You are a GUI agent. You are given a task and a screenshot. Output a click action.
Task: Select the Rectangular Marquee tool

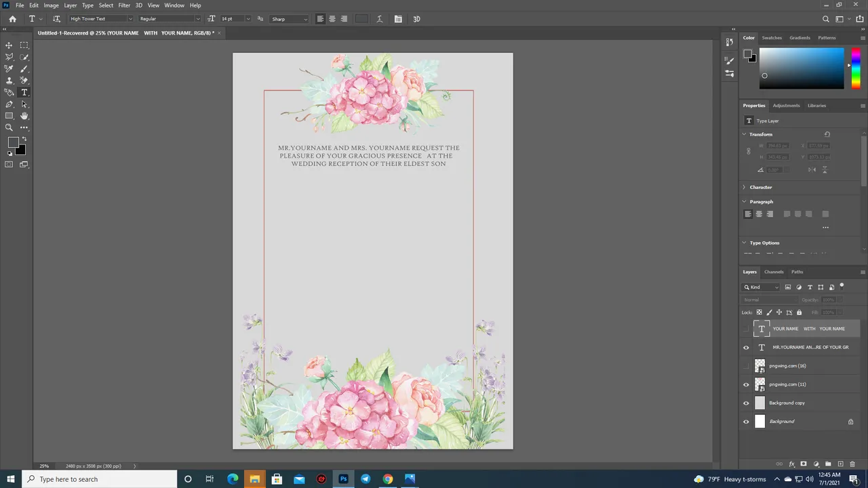tap(24, 45)
